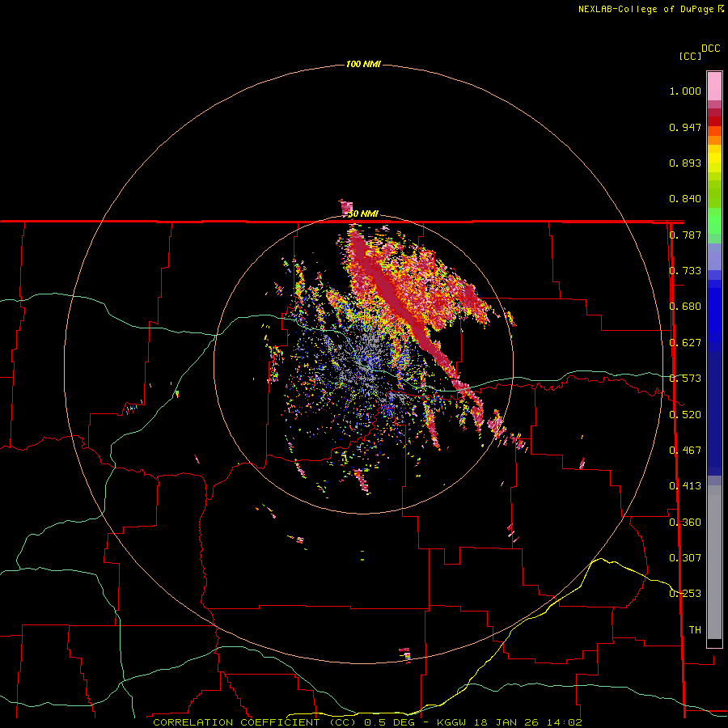Image resolution: width=728 pixels, height=728 pixels.
Task: Click the 50 NMI range ring label
Action: click(x=363, y=214)
